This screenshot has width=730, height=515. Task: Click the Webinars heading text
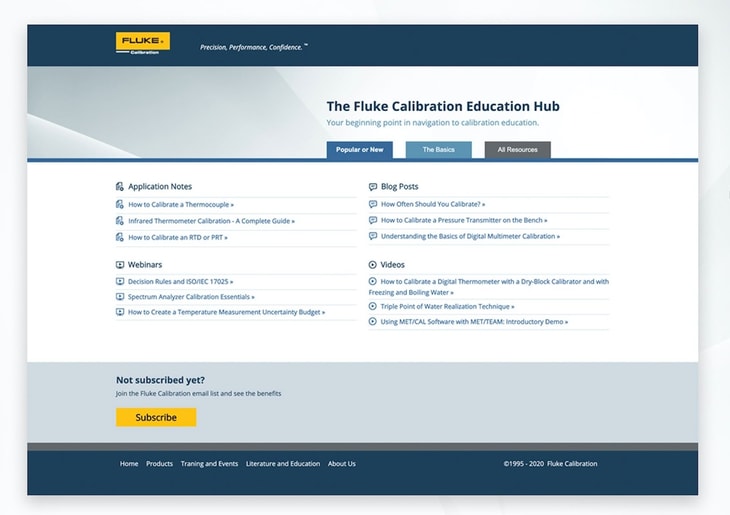pyautogui.click(x=145, y=264)
